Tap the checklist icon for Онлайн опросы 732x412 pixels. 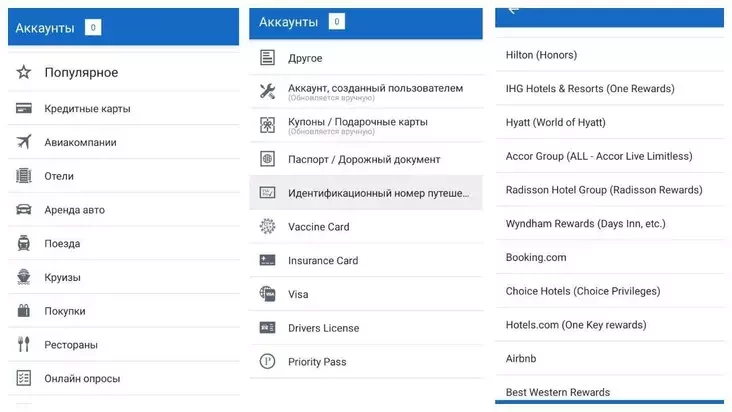pos(24,378)
